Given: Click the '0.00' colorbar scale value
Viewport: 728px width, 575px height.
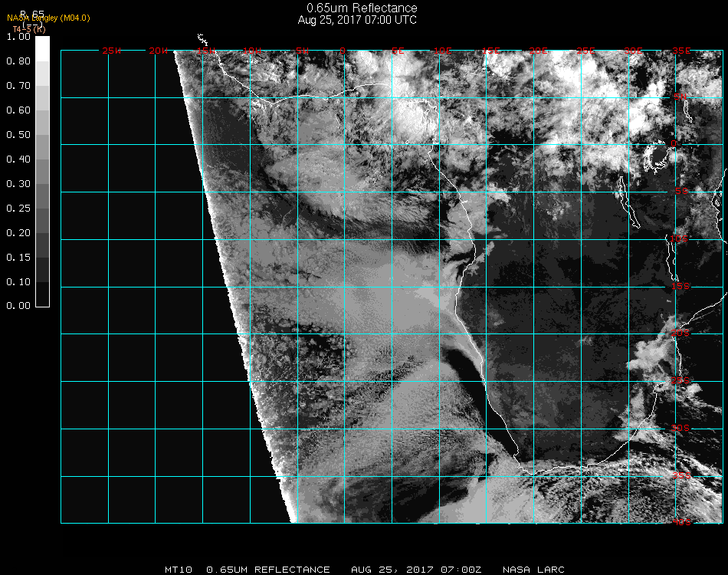Looking at the screenshot, I should [x=18, y=306].
